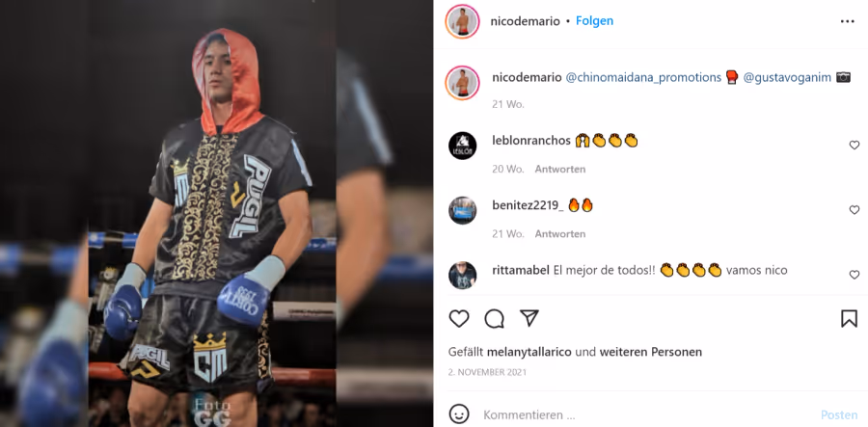Like leblonranchos comment with small heart
This screenshot has height=427, width=868.
click(x=854, y=145)
